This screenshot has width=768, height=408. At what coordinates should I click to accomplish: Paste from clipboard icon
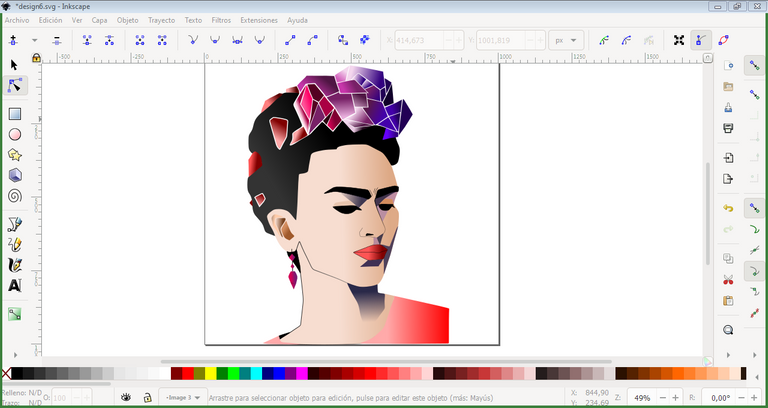click(x=728, y=300)
